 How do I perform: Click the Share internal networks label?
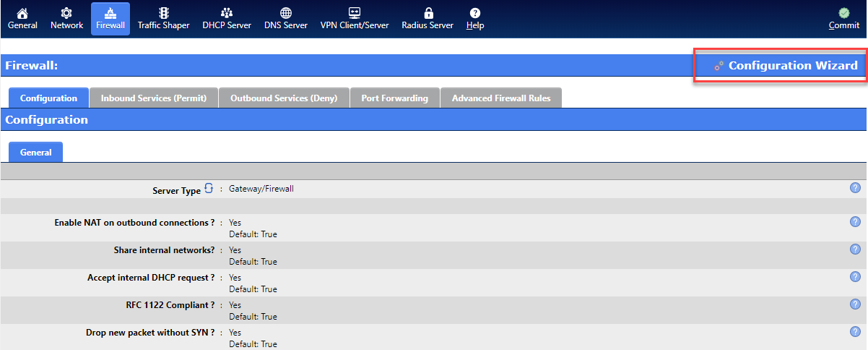[x=164, y=250]
